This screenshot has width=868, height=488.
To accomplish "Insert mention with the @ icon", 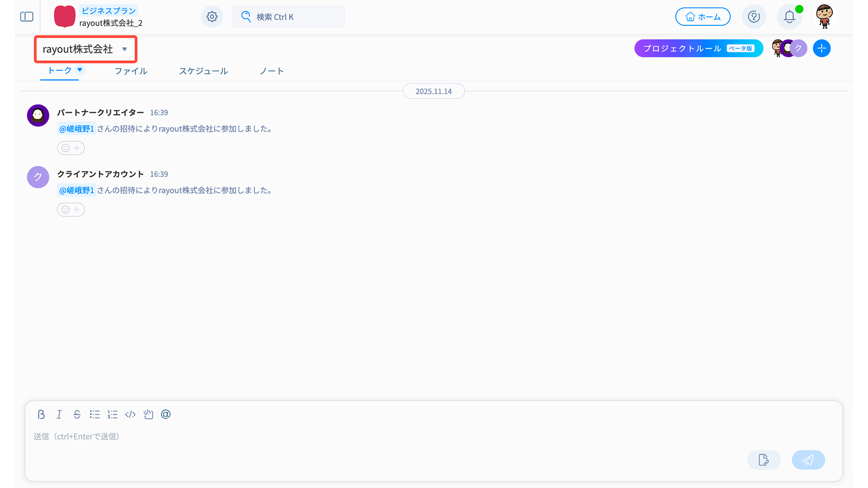I will click(x=166, y=414).
